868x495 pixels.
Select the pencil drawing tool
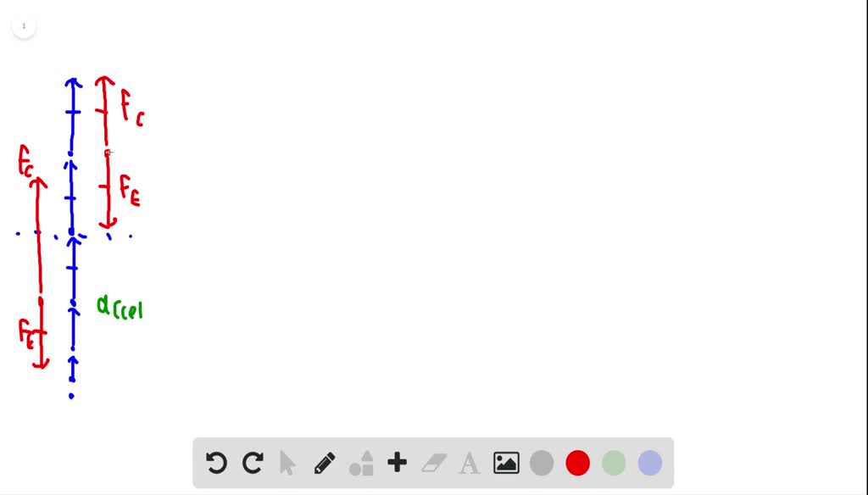[x=325, y=463]
